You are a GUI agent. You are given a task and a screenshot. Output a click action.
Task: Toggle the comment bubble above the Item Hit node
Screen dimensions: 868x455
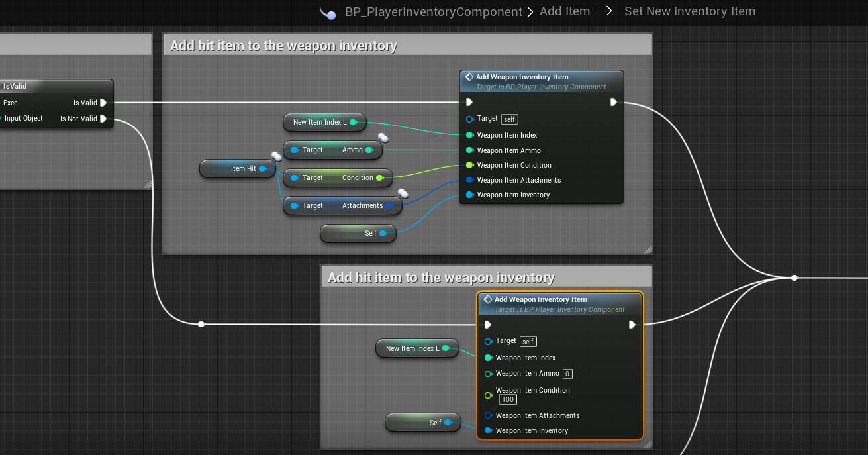tap(277, 156)
